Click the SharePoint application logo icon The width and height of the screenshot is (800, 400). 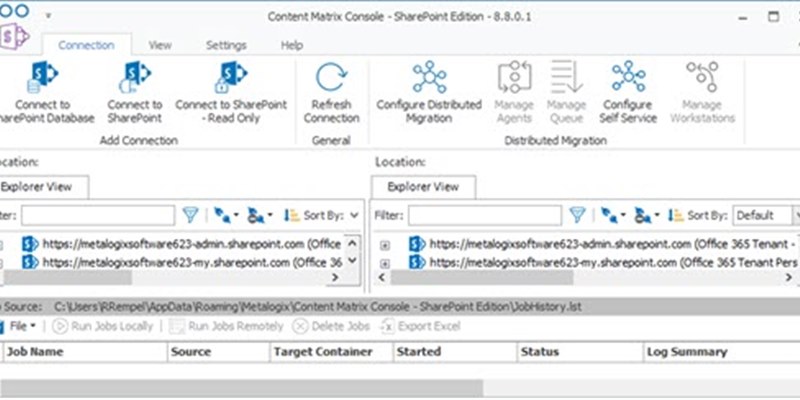[15, 37]
